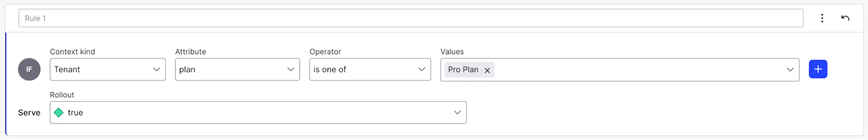Click the Rollout label above the serve dropdown
Screen dimensions: 868x140
pos(62,95)
